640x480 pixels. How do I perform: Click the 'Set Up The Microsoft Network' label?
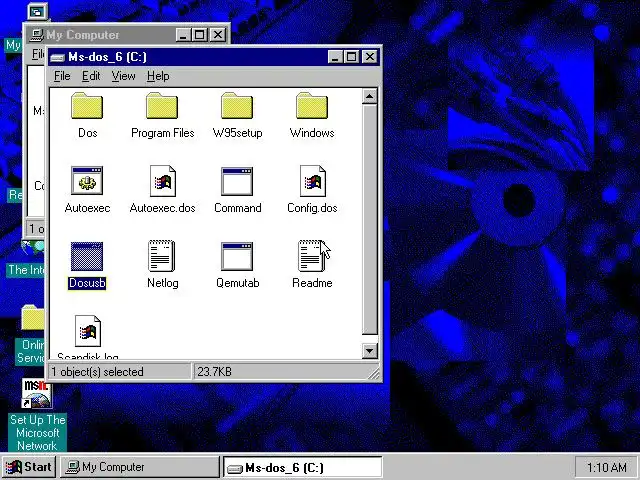(x=38, y=433)
